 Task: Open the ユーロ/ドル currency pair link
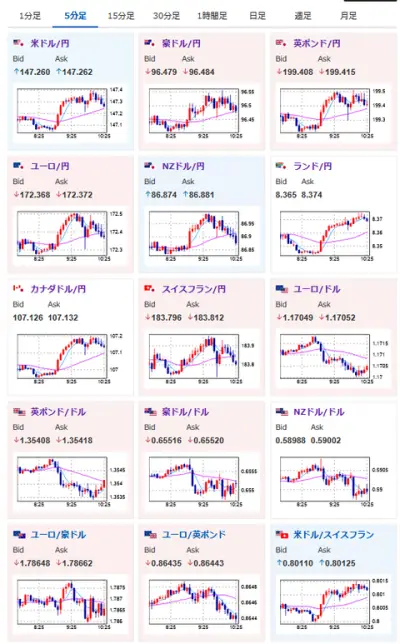click(x=316, y=289)
